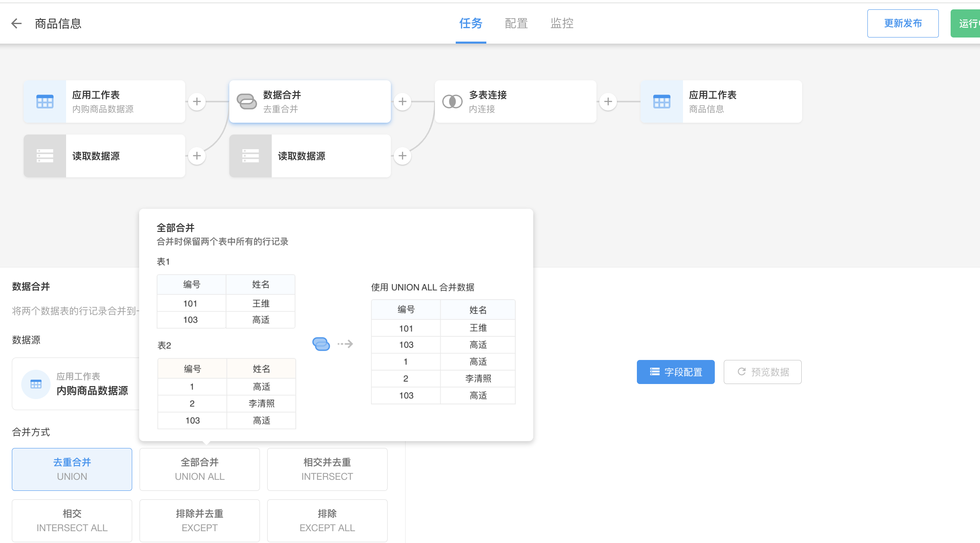Choose the 排除并去重 EXCEPT merge option
Image resolution: width=980 pixels, height=543 pixels.
pos(200,521)
